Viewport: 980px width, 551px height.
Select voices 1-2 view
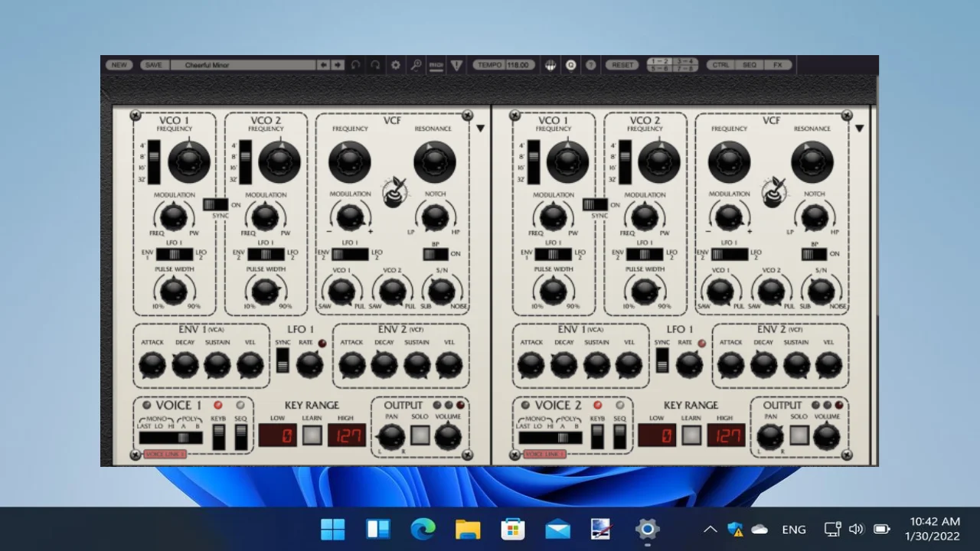[659, 61]
